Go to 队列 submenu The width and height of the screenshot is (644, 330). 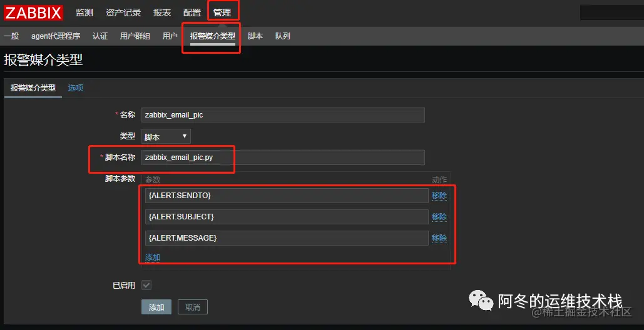283,36
